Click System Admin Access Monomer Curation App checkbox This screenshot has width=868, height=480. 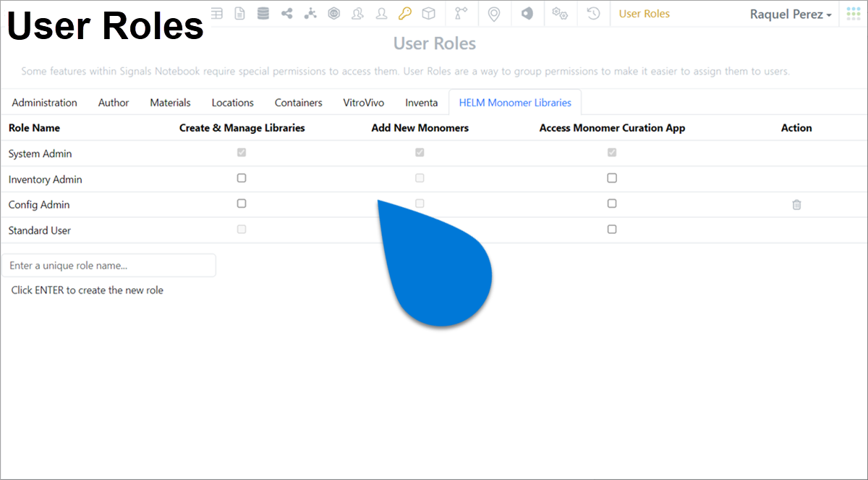(x=612, y=153)
